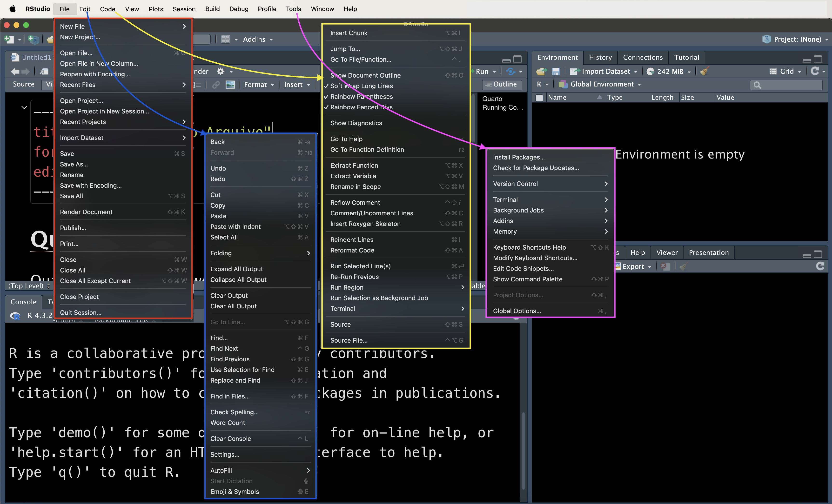This screenshot has height=504, width=832.
Task: Click the R logo in Console
Action: 15,316
